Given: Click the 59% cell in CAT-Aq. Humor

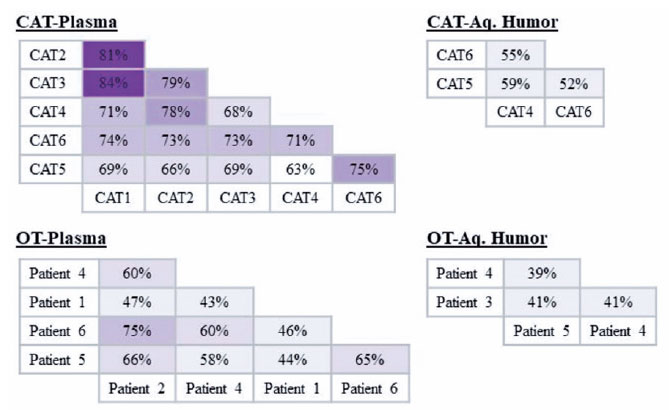Looking at the screenshot, I should pyautogui.click(x=516, y=84).
